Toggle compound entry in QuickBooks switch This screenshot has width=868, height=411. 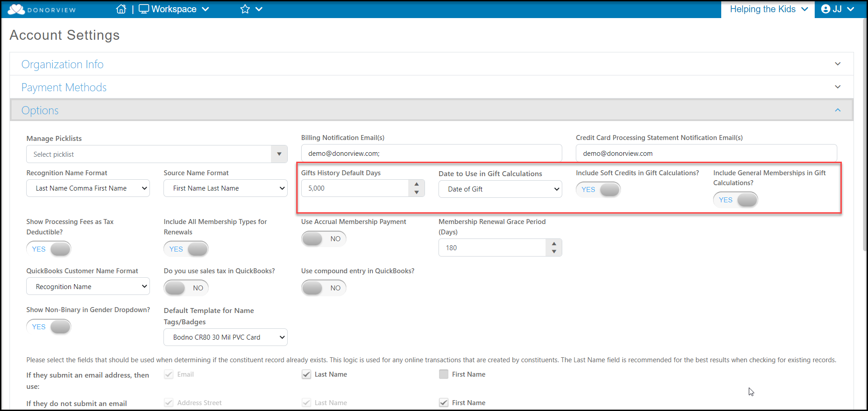click(324, 288)
